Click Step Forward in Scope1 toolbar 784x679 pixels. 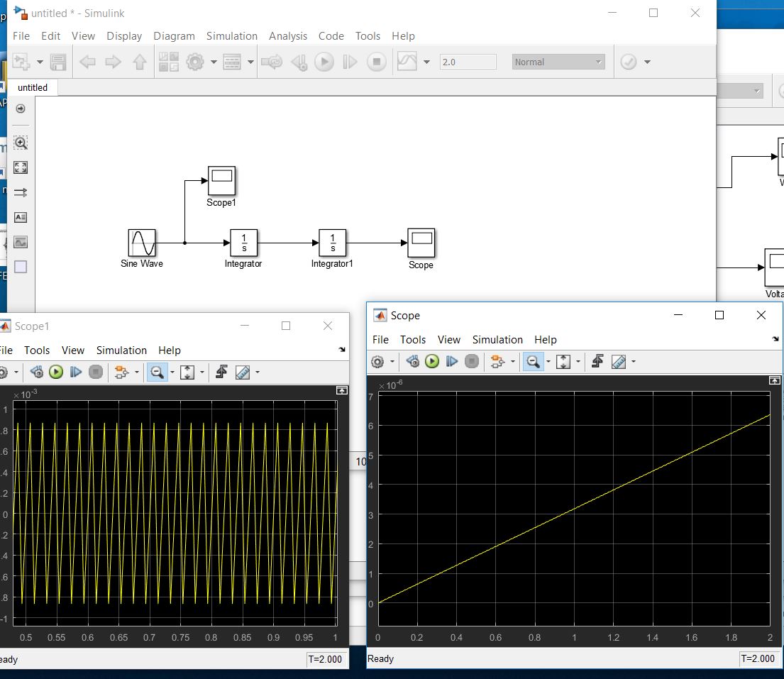pos(76,372)
